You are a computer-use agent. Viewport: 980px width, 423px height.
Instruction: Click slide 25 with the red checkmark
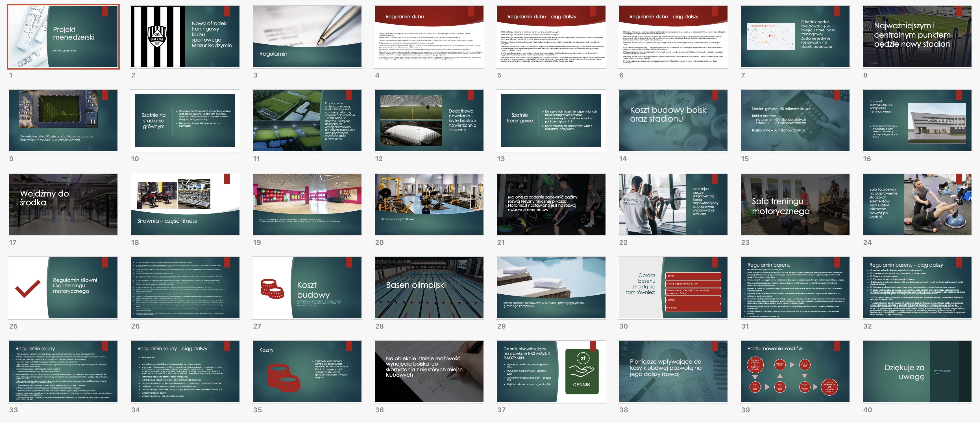[63, 288]
